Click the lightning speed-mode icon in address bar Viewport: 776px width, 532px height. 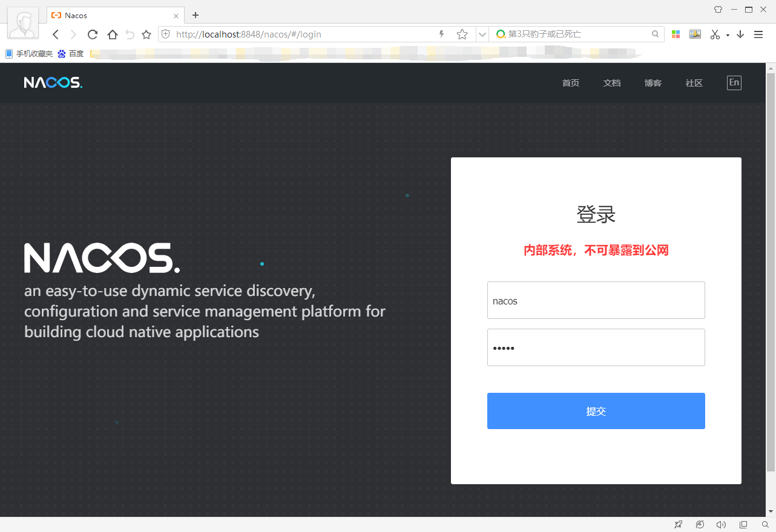tap(442, 34)
